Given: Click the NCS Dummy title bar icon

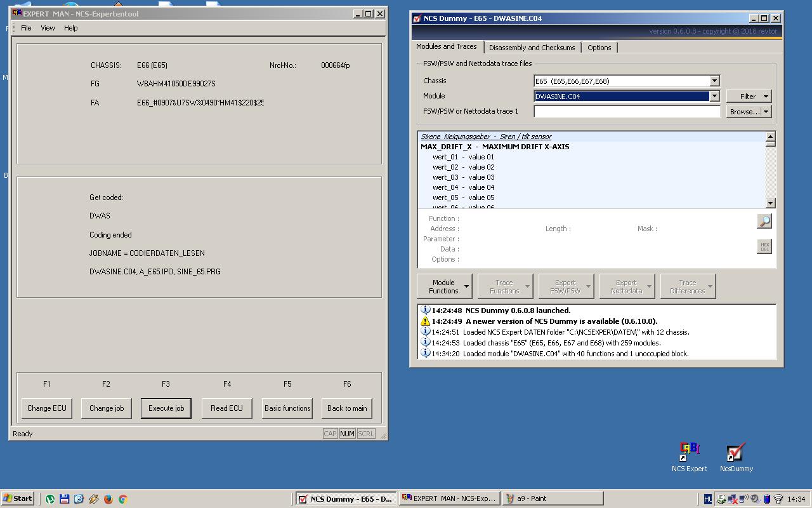Looking at the screenshot, I should click(x=417, y=18).
